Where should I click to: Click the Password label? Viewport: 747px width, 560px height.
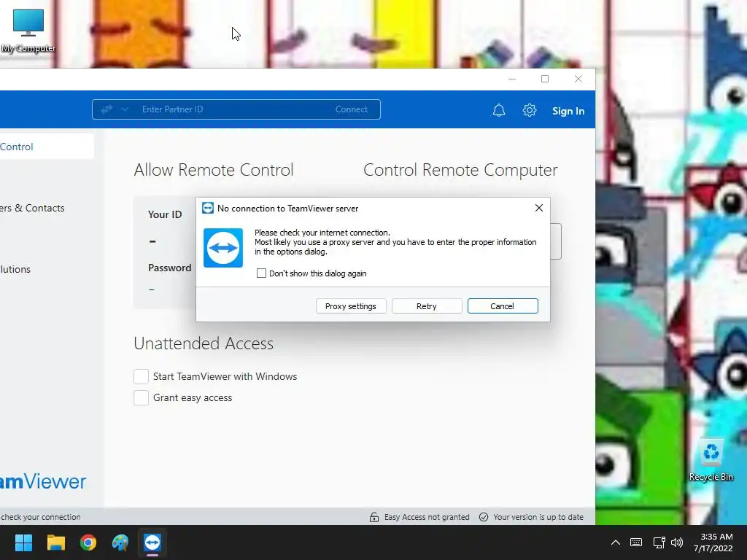click(169, 268)
